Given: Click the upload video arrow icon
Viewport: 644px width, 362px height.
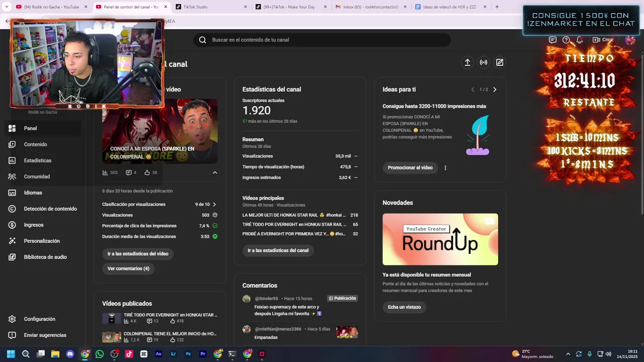Looking at the screenshot, I should coord(467,62).
